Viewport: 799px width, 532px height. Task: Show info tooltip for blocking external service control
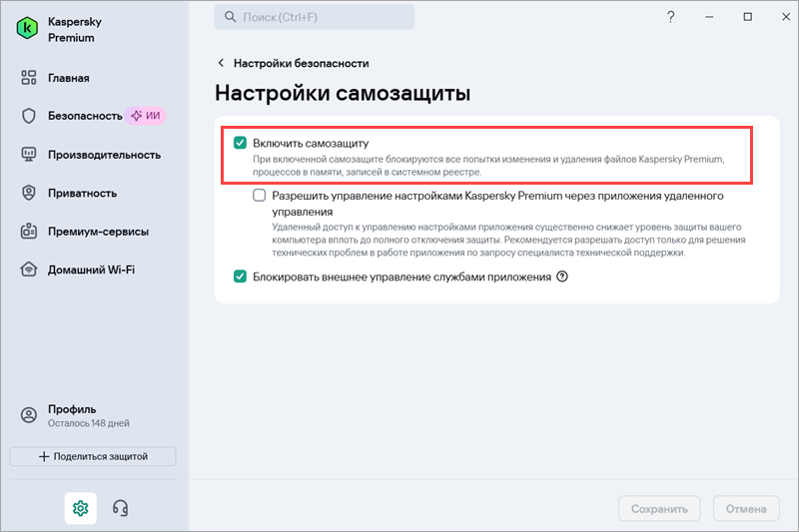click(x=562, y=276)
